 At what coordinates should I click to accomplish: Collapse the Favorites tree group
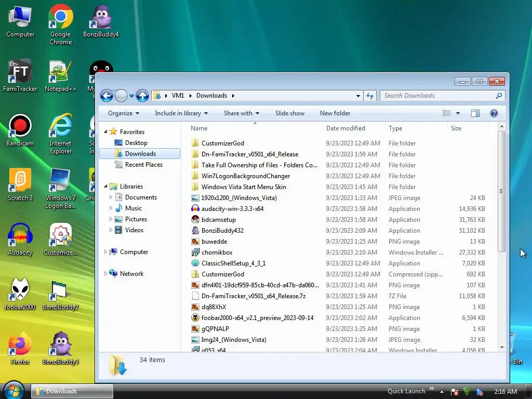click(x=105, y=131)
